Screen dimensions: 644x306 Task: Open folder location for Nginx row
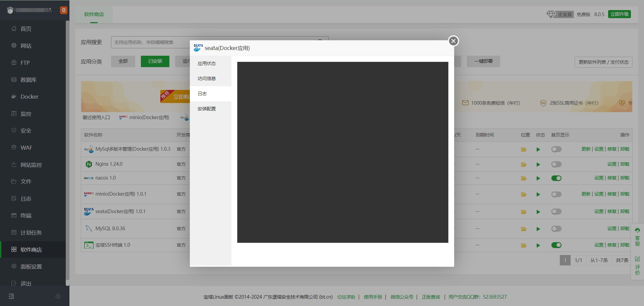pos(524,165)
